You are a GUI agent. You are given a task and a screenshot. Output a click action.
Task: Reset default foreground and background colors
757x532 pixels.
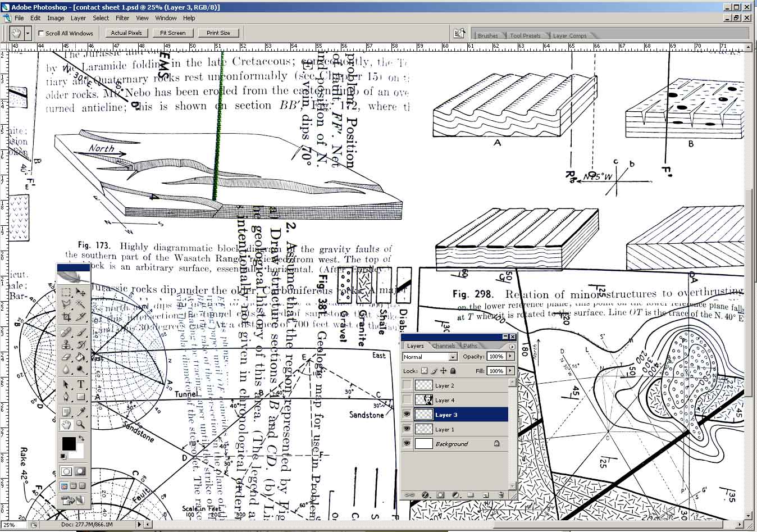63,456
